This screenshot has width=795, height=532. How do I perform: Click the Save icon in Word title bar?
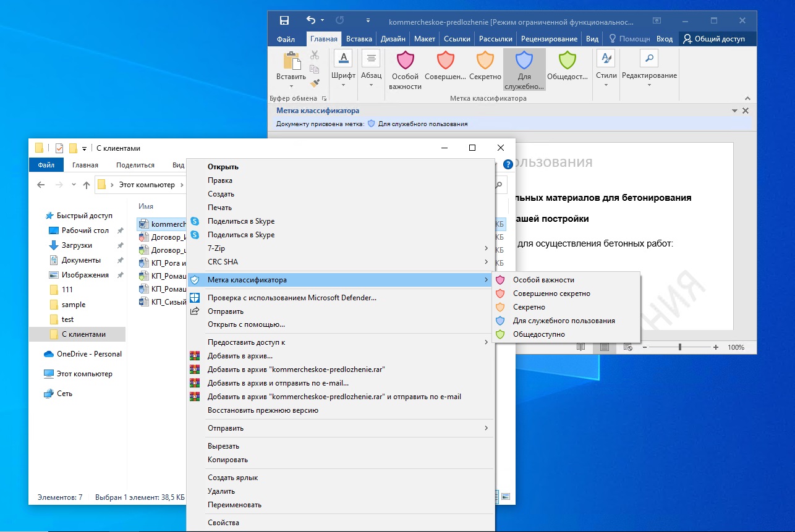click(284, 20)
